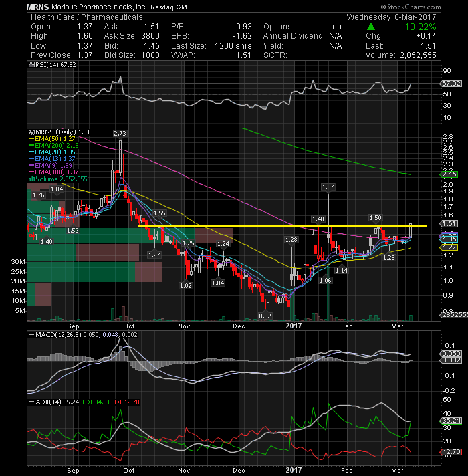Click the candlestick icon beside MRNS (Daily)

(31, 132)
